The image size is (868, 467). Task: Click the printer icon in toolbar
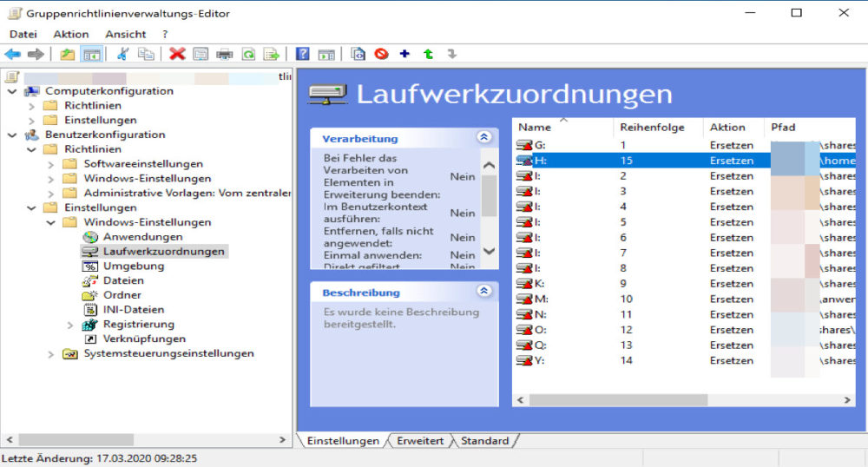225,54
